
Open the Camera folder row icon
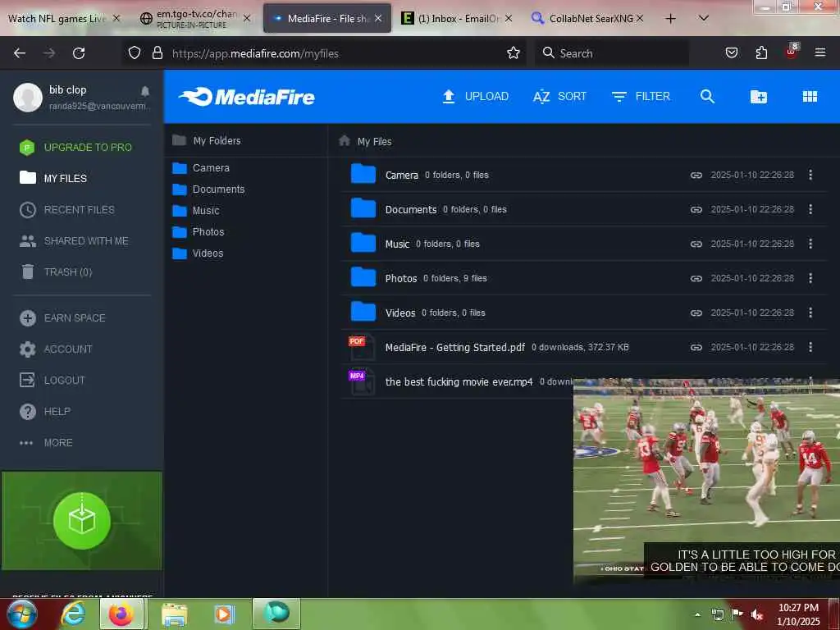tap(363, 174)
